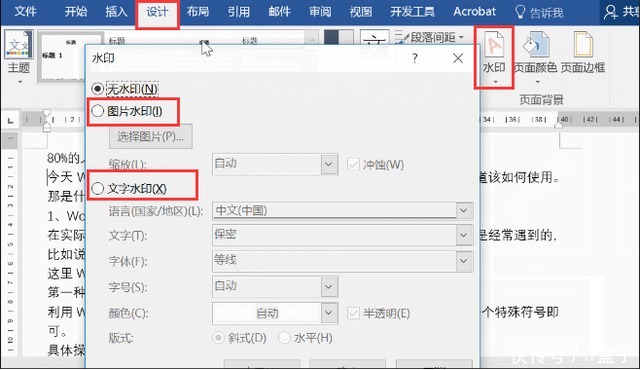The image size is (640, 370).
Task: Click the first indent marker on ruler
Action: [x=47, y=113]
